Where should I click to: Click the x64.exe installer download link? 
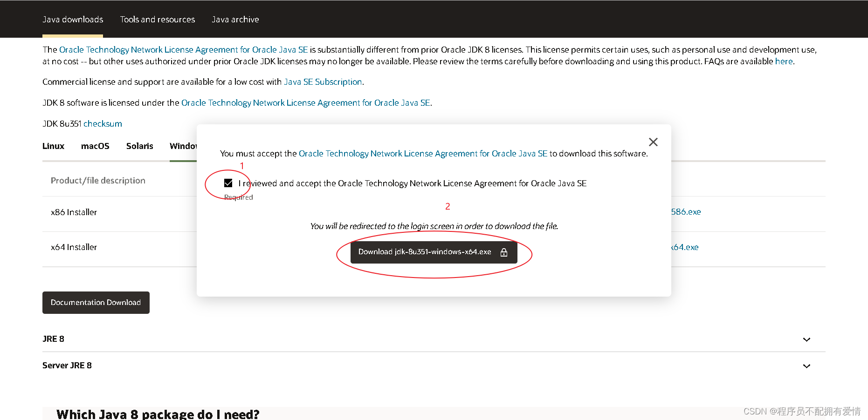tap(685, 247)
